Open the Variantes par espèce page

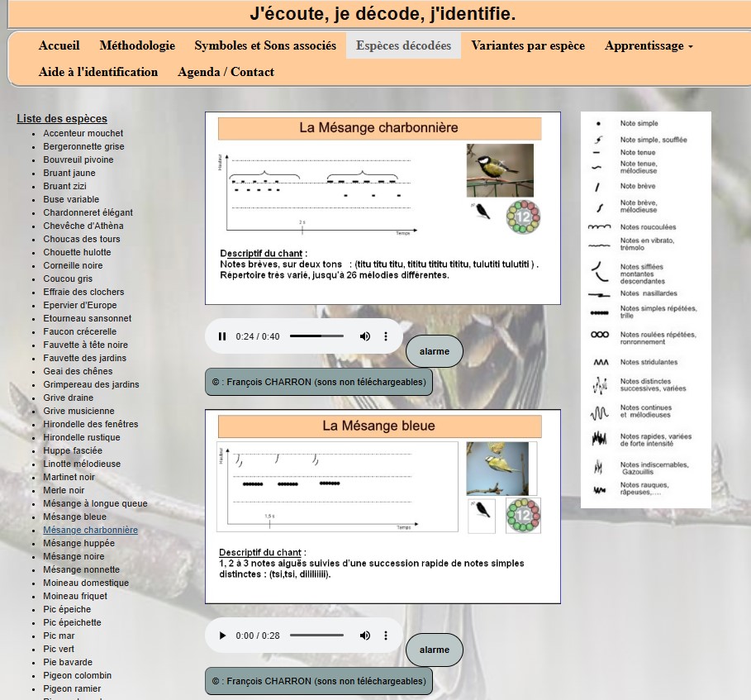(528, 46)
